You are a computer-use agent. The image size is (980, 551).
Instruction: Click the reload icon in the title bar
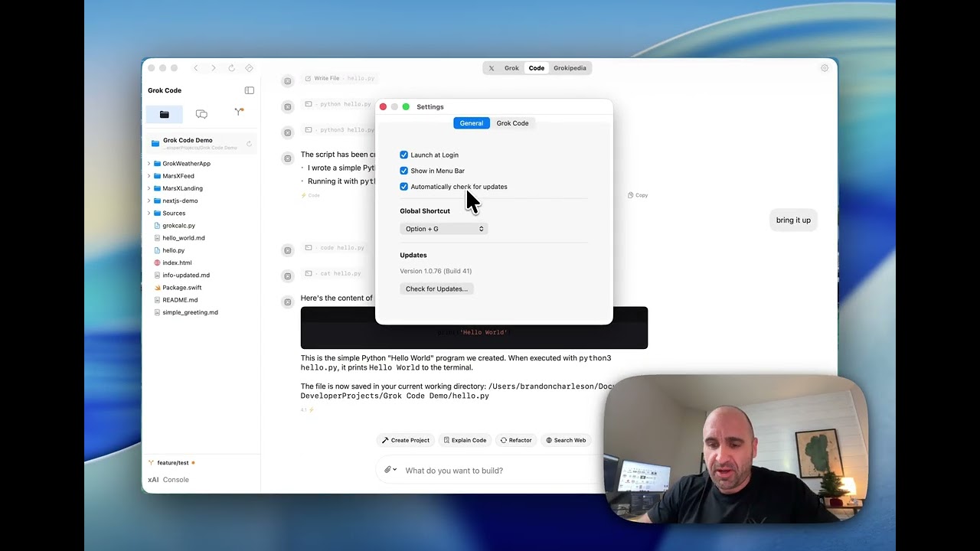click(231, 68)
